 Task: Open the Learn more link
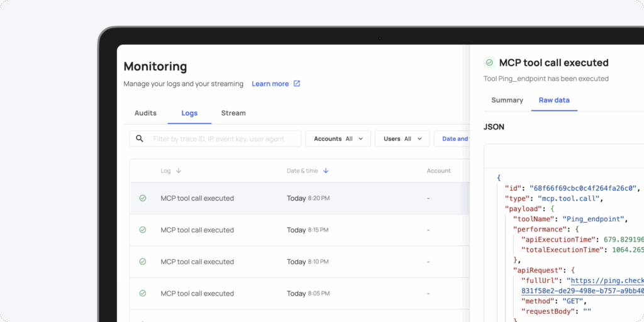[270, 84]
